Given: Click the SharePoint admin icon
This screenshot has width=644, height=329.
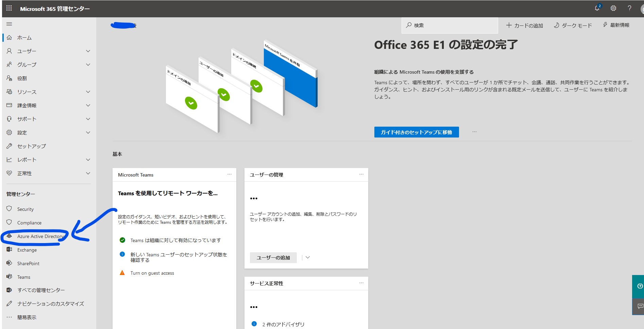Looking at the screenshot, I should click(x=9, y=263).
